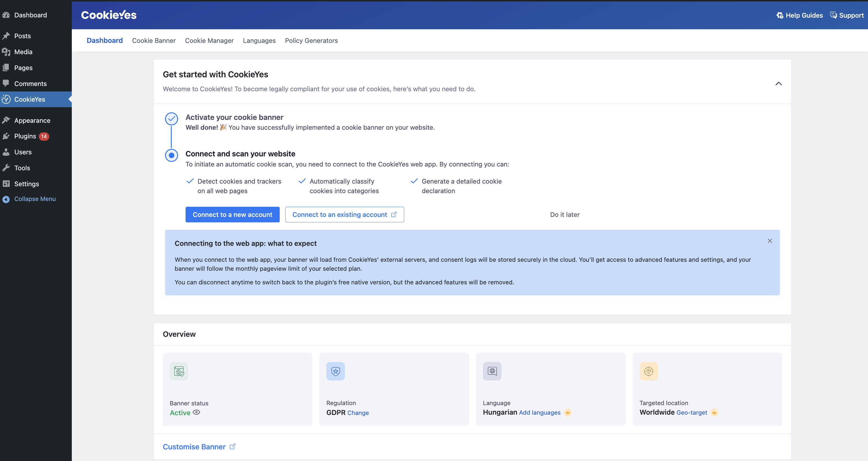This screenshot has height=461, width=868.
Task: Collapse the Get started panel chevron
Action: coord(778,84)
